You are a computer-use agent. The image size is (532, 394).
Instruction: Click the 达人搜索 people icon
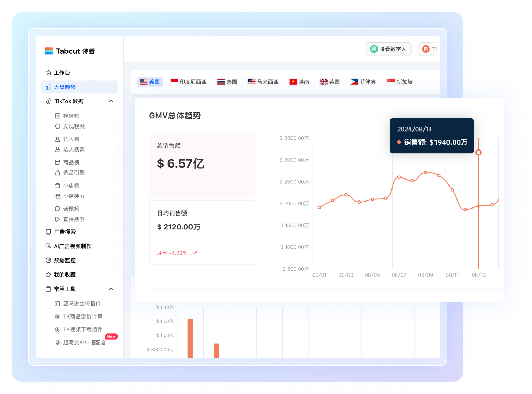click(x=58, y=149)
